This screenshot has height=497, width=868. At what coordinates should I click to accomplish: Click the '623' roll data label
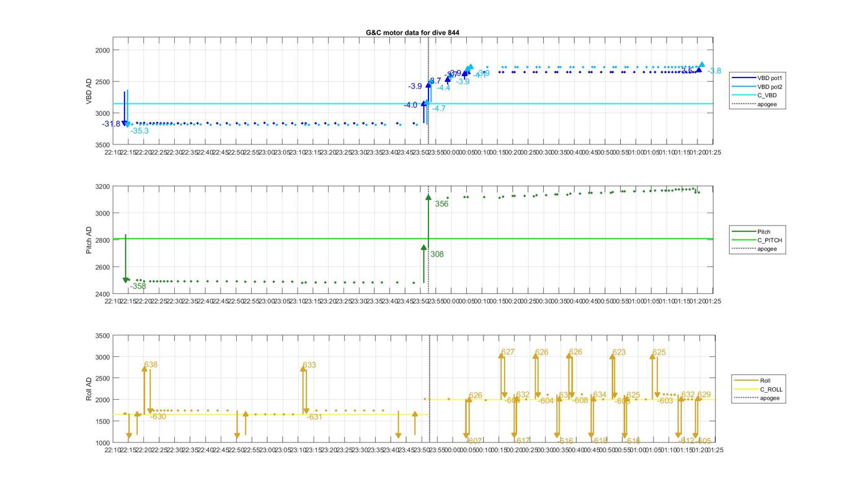pyautogui.click(x=619, y=352)
